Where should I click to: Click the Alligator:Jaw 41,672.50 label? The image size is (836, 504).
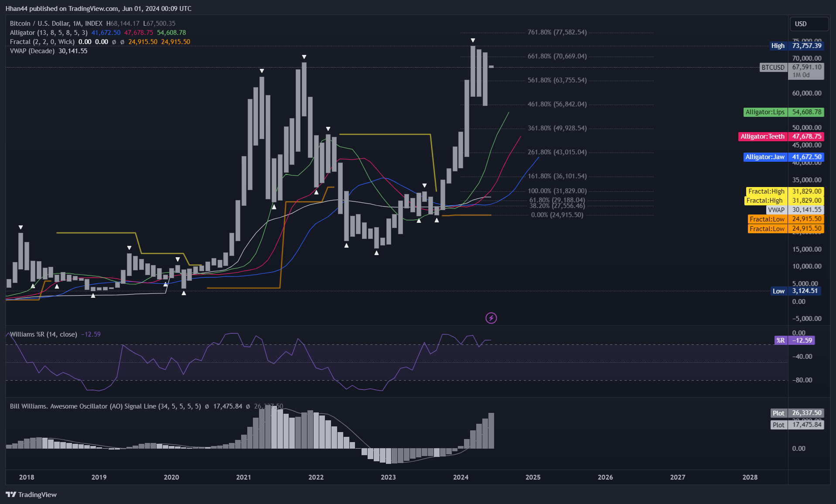784,157
